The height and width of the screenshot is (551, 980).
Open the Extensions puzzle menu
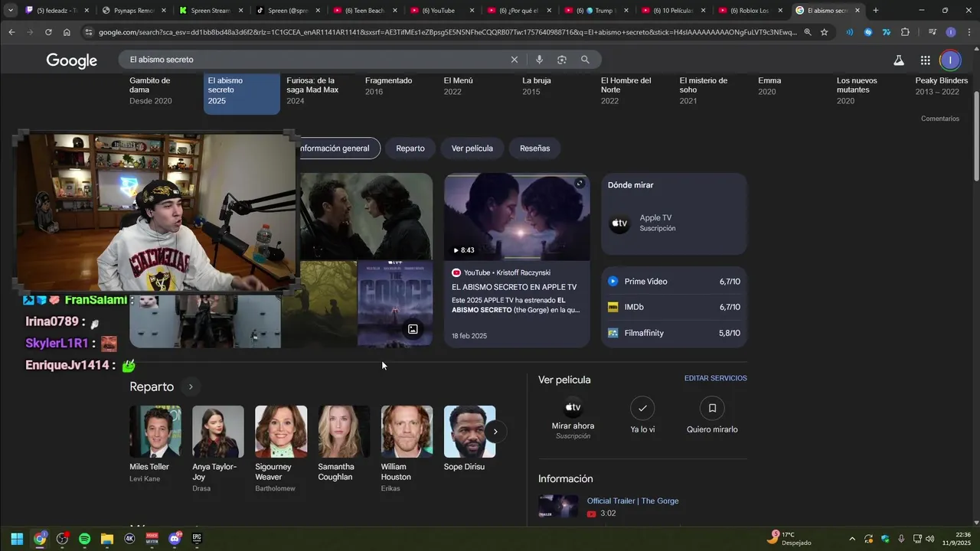click(x=905, y=32)
